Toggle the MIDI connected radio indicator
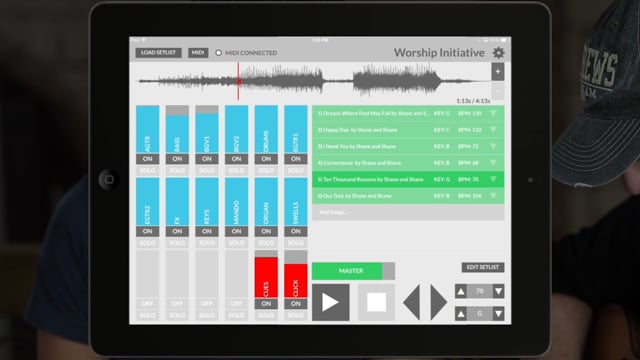This screenshot has width=640, height=360. (x=218, y=53)
